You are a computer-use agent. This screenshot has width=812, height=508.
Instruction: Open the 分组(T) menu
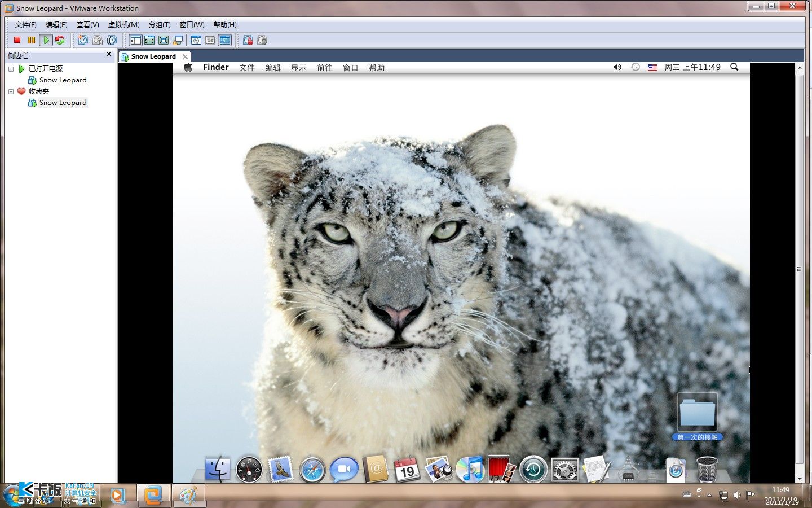pyautogui.click(x=160, y=25)
